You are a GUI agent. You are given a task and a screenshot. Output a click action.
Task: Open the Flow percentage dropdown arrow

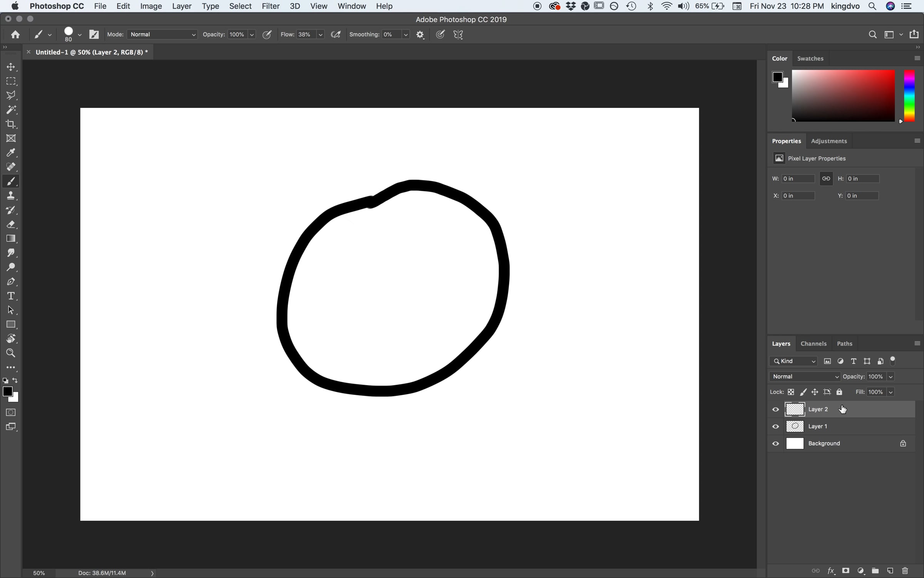[x=320, y=35]
